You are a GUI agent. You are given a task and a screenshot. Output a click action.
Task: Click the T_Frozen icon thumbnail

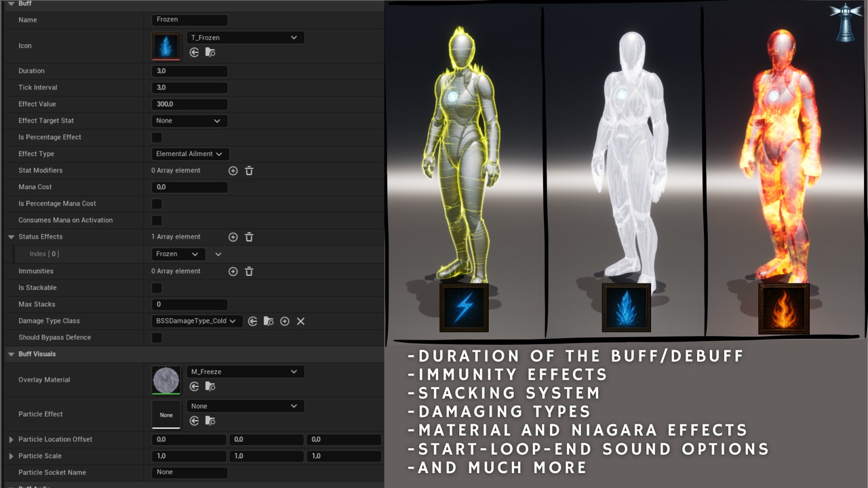[166, 45]
